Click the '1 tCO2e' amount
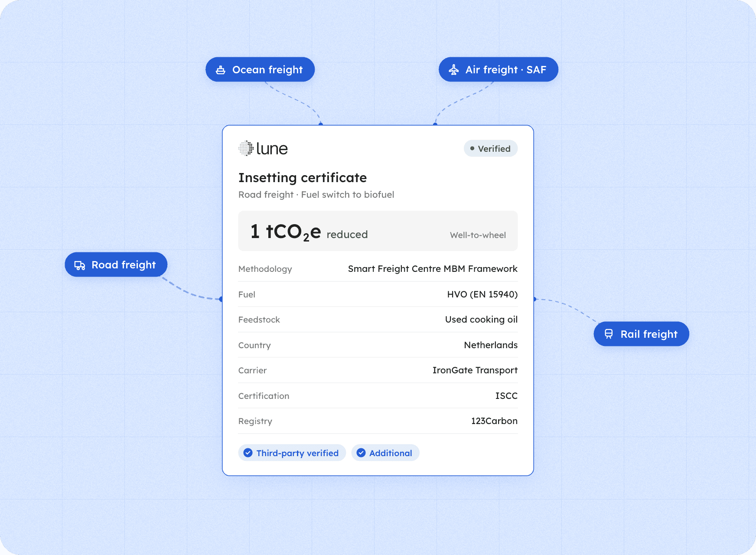Image resolution: width=756 pixels, height=555 pixels. (x=286, y=232)
